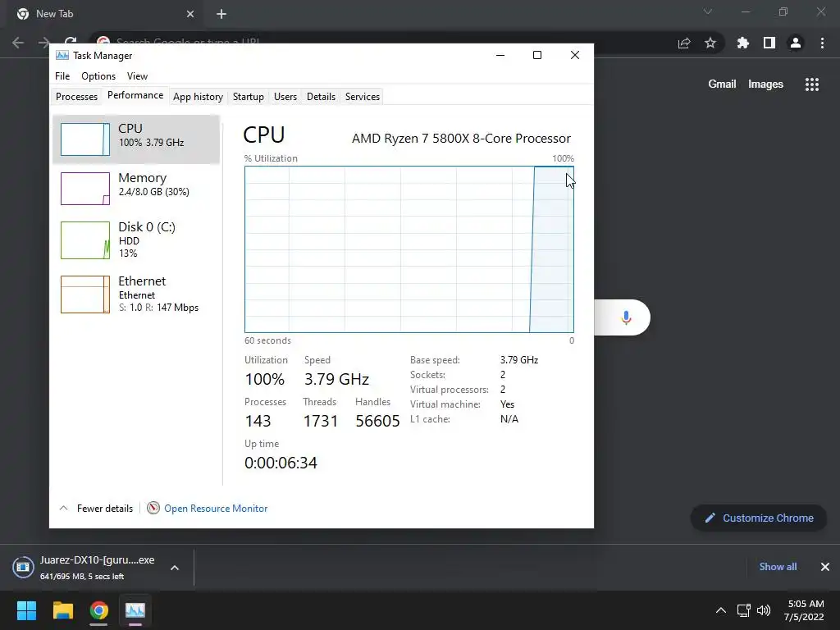840x630 pixels.
Task: Select the Disk 0 (C:) graph thumbnail
Action: (85, 240)
